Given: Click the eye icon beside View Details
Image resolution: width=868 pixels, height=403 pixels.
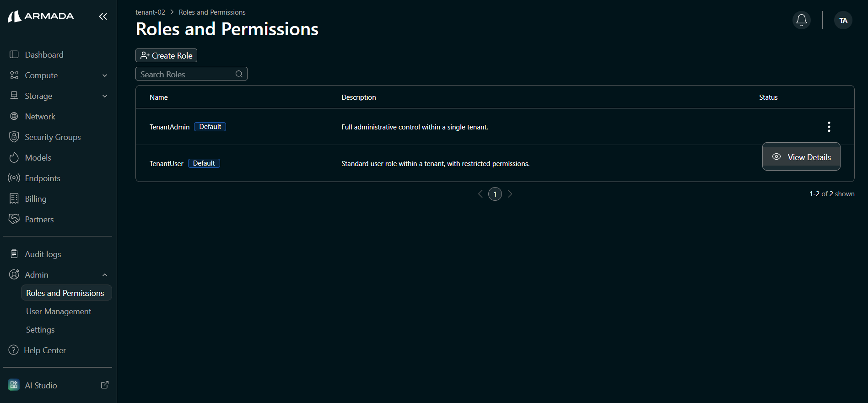Looking at the screenshot, I should click(776, 157).
